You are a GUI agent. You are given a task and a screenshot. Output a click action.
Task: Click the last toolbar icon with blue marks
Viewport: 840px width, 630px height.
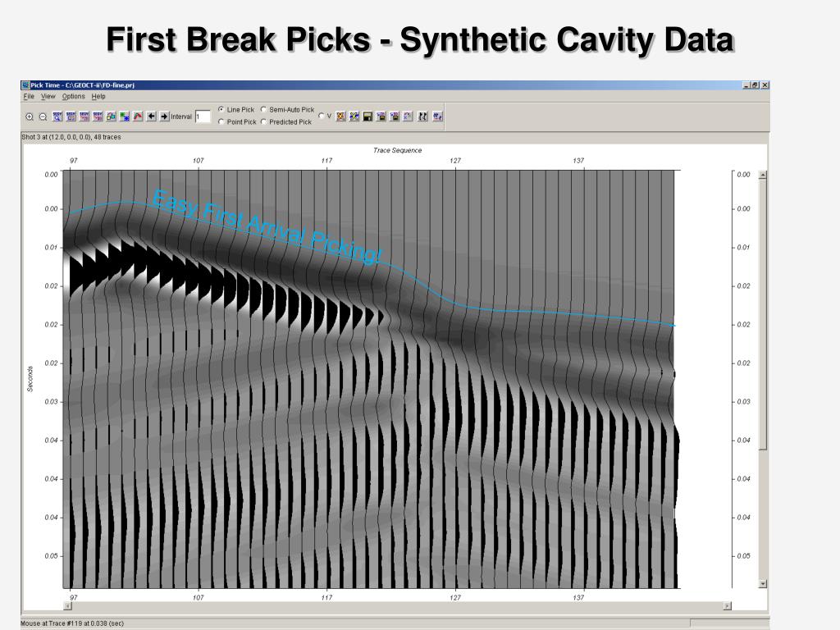(x=437, y=116)
